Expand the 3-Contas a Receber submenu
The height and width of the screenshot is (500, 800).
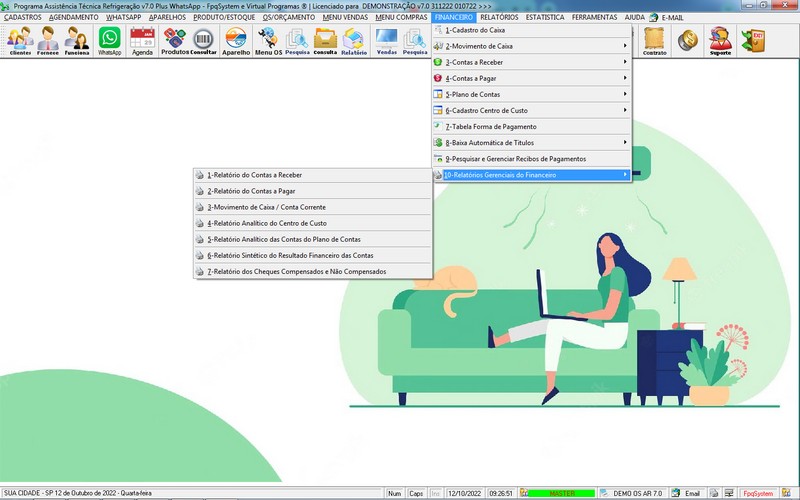pos(532,62)
